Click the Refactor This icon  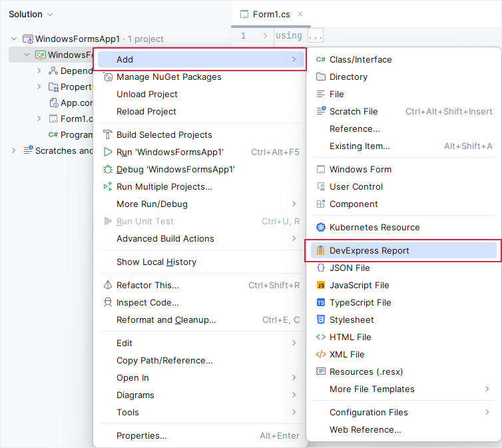(x=108, y=285)
